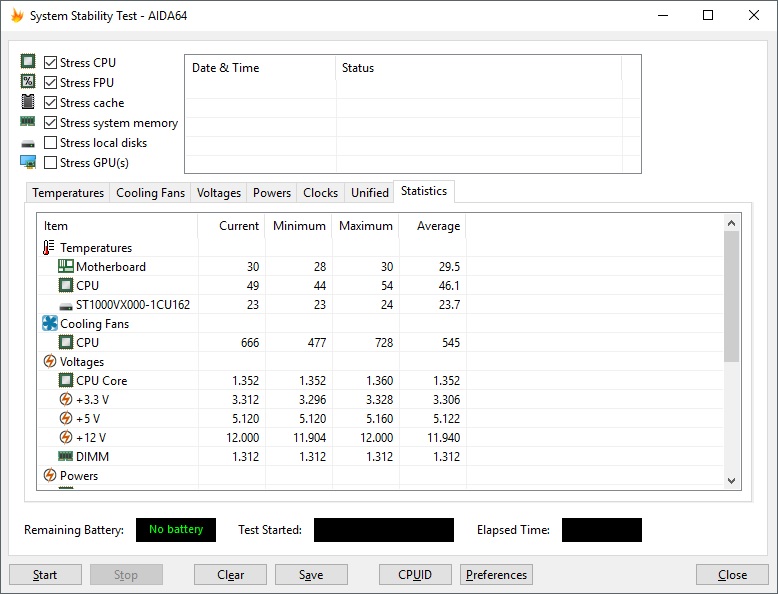Uncheck Stress system memory

coord(50,122)
